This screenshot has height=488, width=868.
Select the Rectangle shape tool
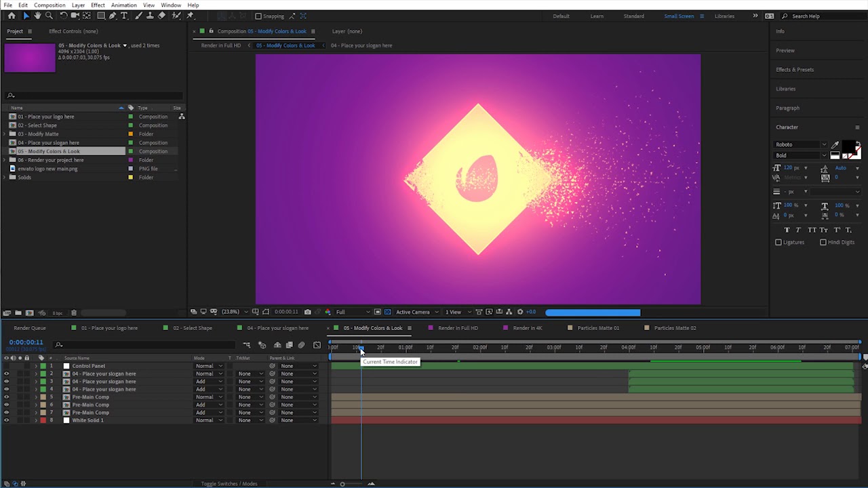click(100, 16)
